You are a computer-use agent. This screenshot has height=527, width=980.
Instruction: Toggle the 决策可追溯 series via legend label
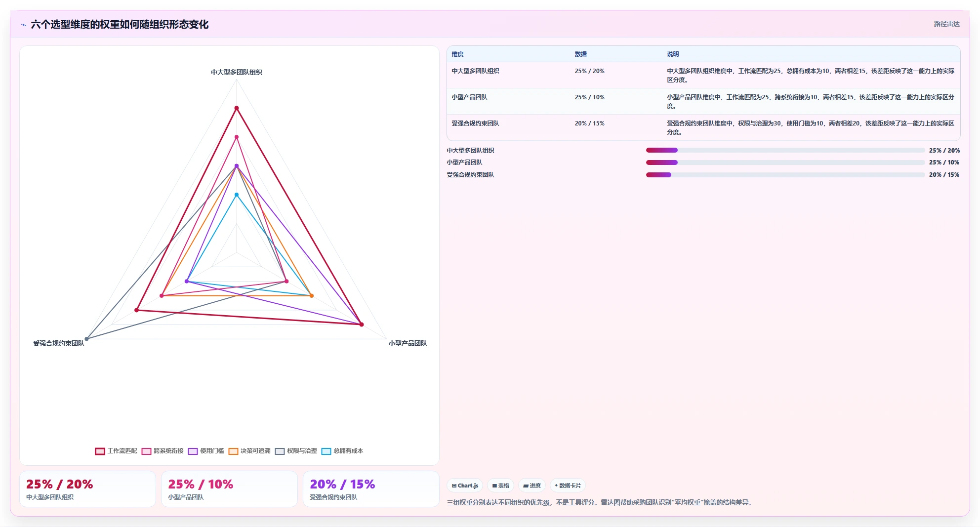255,451
